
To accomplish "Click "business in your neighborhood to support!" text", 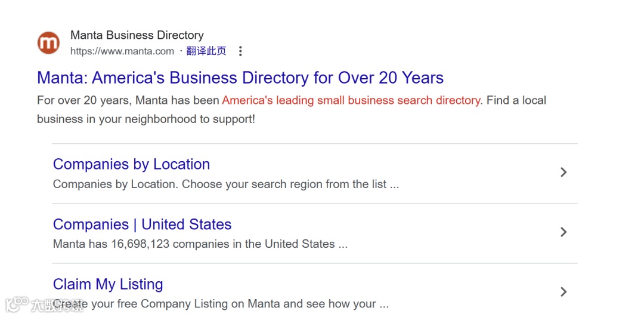I will click(146, 119).
